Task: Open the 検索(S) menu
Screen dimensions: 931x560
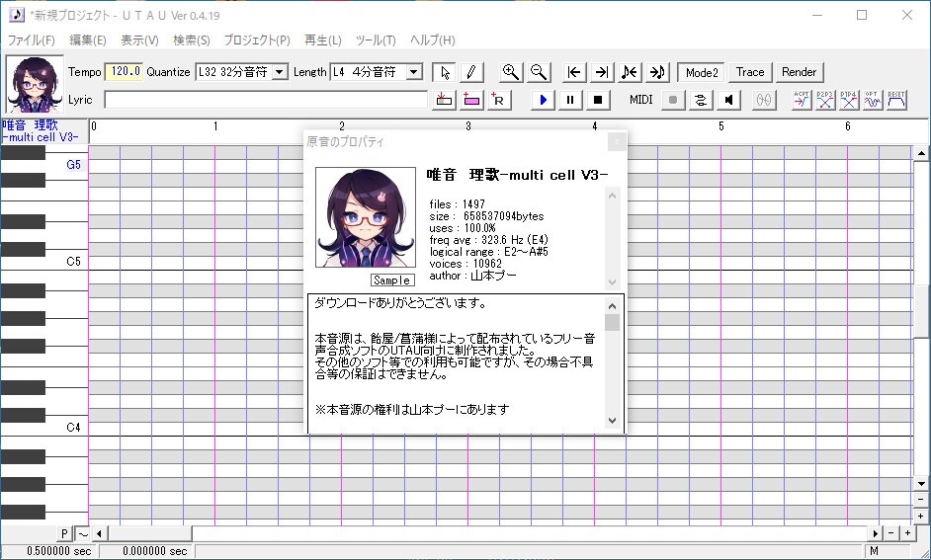Action: pos(191,40)
